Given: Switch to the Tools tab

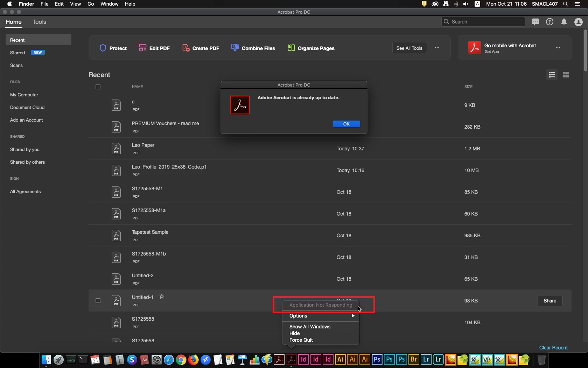Looking at the screenshot, I should click(40, 22).
